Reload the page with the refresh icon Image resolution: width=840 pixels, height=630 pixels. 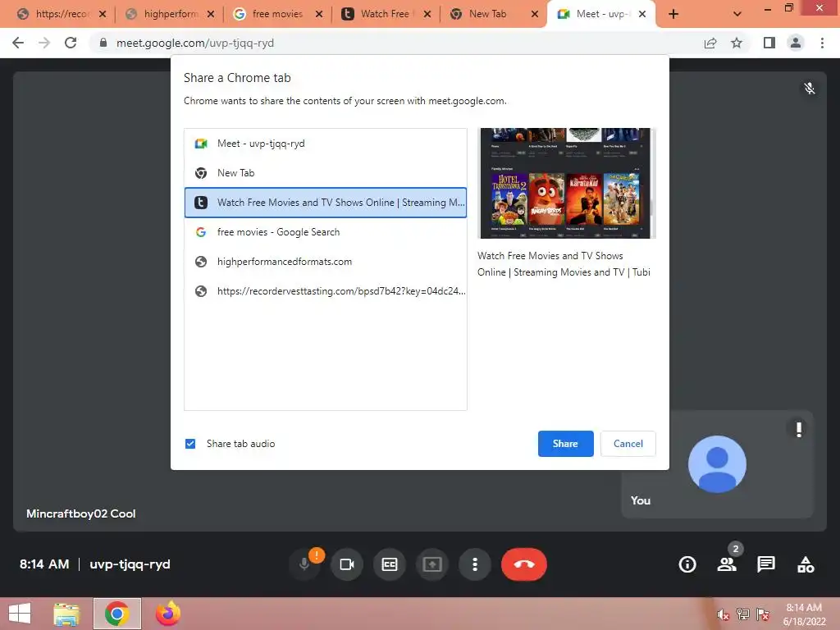click(71, 43)
